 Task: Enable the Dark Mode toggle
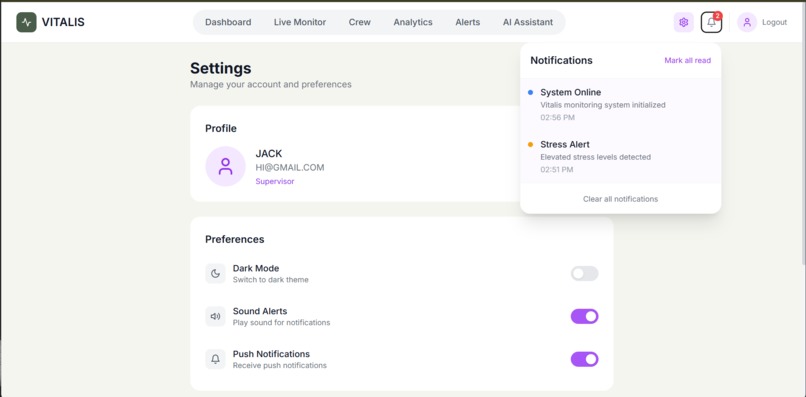coord(584,274)
